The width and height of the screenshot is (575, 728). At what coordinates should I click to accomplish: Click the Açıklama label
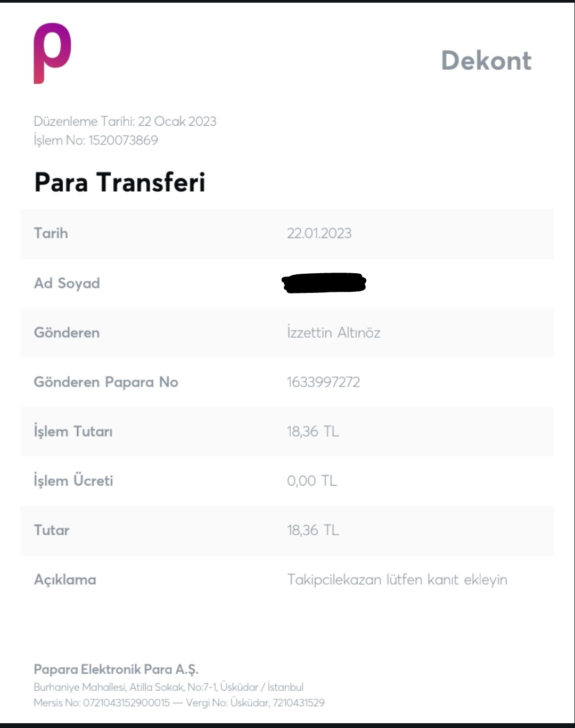click(x=65, y=579)
